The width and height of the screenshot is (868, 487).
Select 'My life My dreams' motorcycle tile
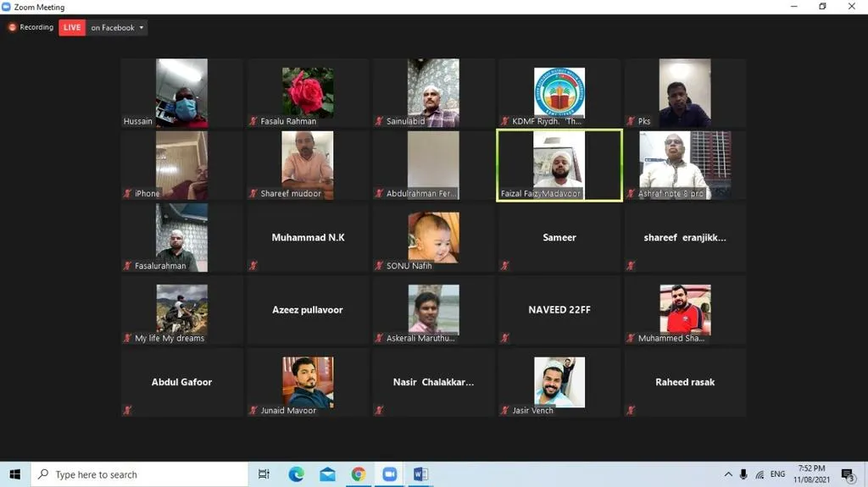coord(181,310)
